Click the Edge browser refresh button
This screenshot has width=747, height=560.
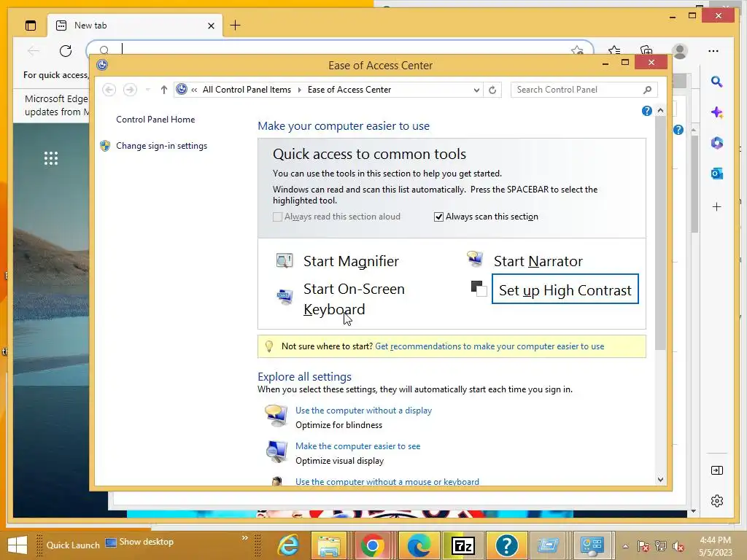point(66,51)
